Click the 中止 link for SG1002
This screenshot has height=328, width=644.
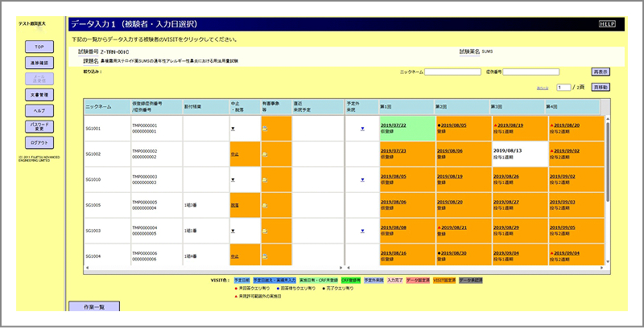(235, 154)
